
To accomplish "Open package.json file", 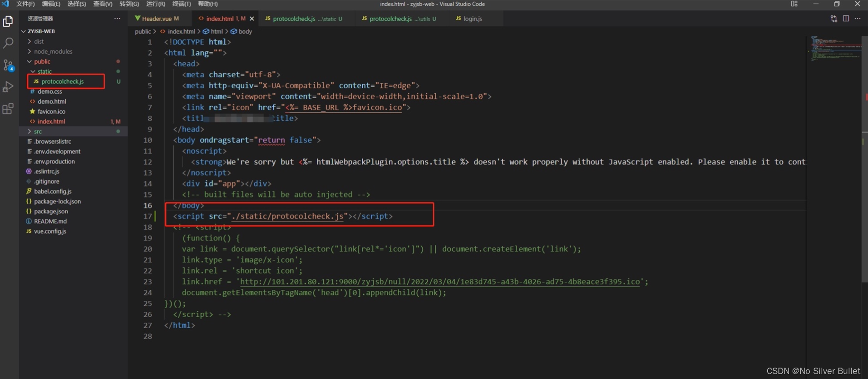I will tap(51, 211).
